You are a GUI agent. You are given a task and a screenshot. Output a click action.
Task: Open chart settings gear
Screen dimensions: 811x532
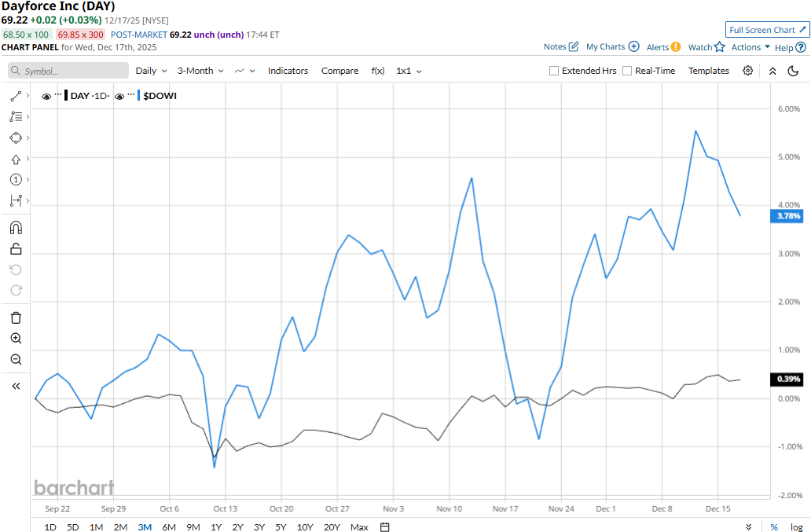(747, 71)
